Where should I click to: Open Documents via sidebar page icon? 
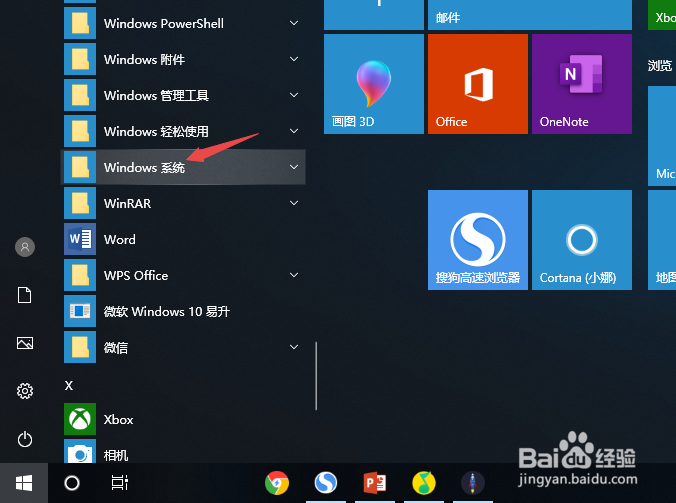pos(25,295)
